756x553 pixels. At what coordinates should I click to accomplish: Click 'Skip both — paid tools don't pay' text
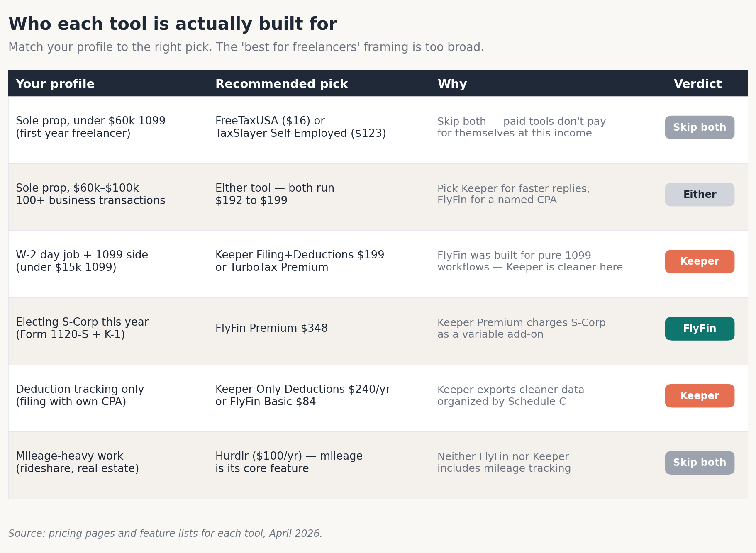click(x=522, y=127)
